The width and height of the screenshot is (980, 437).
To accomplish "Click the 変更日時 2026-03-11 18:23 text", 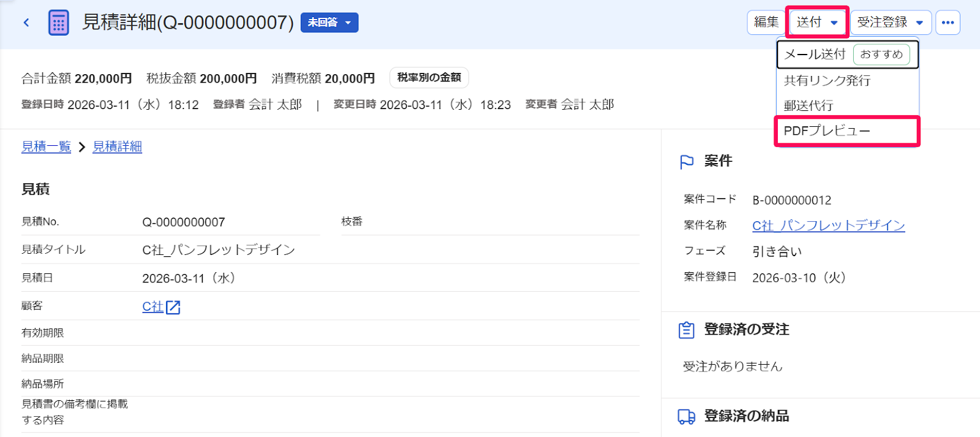I will point(422,105).
